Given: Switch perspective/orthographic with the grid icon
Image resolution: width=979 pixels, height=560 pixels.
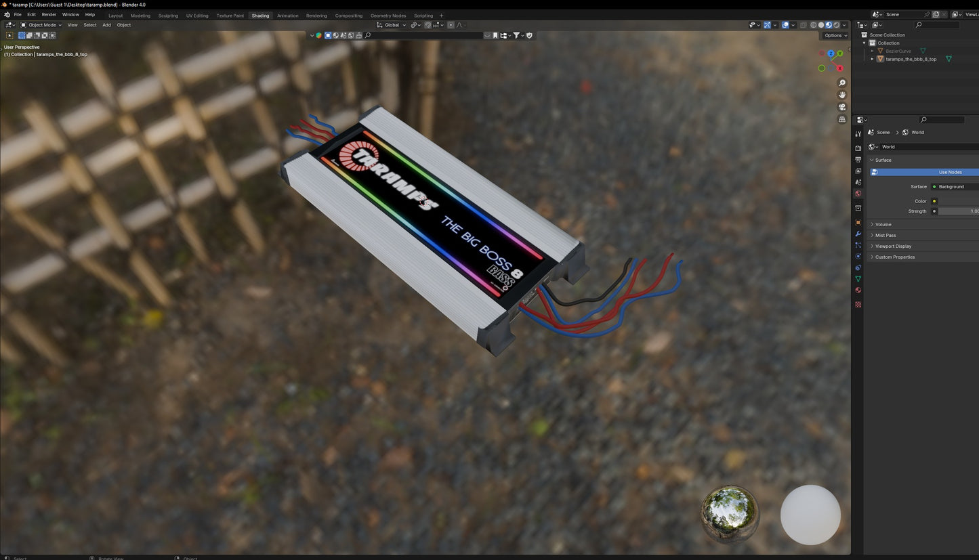Looking at the screenshot, I should coord(842,119).
